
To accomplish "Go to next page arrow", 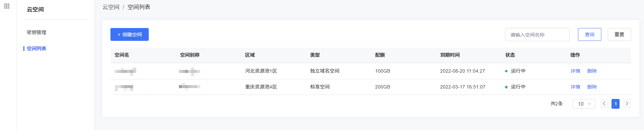I will coord(627,104).
